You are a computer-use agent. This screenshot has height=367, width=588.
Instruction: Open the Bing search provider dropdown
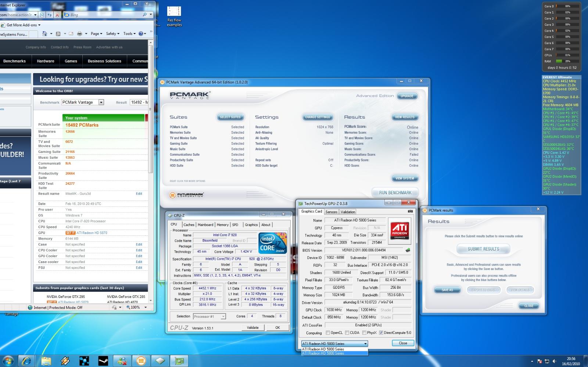[151, 15]
